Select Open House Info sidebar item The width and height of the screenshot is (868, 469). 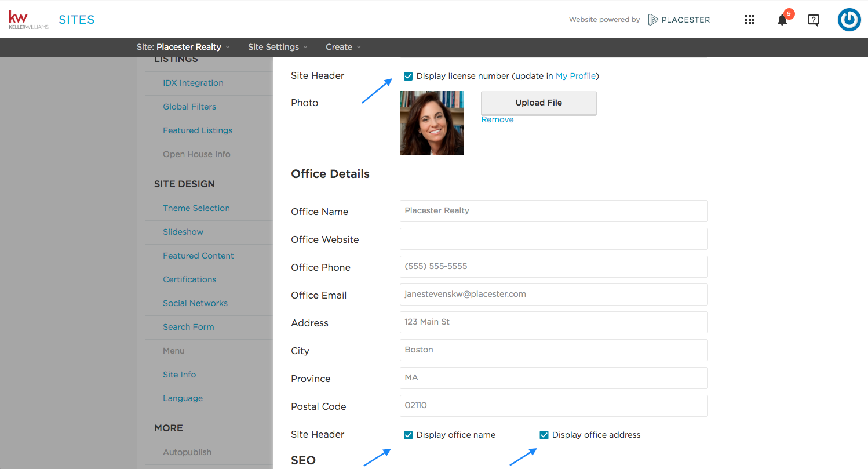click(x=196, y=154)
